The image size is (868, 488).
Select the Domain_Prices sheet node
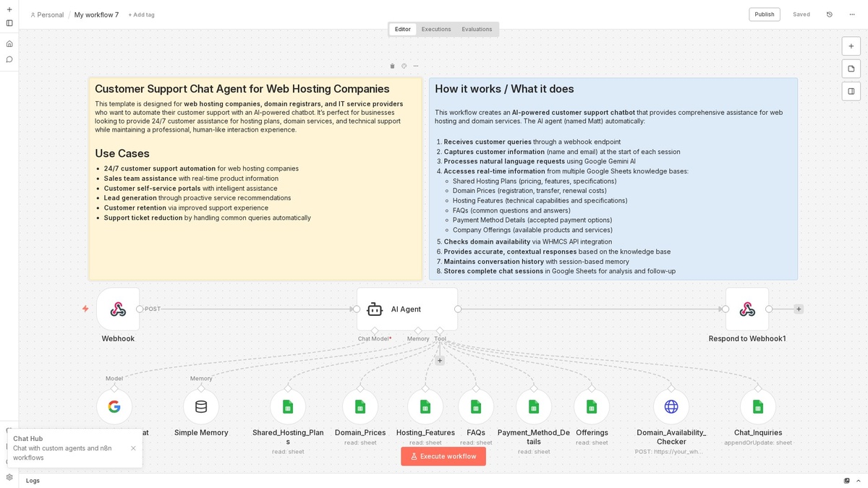pyautogui.click(x=360, y=406)
